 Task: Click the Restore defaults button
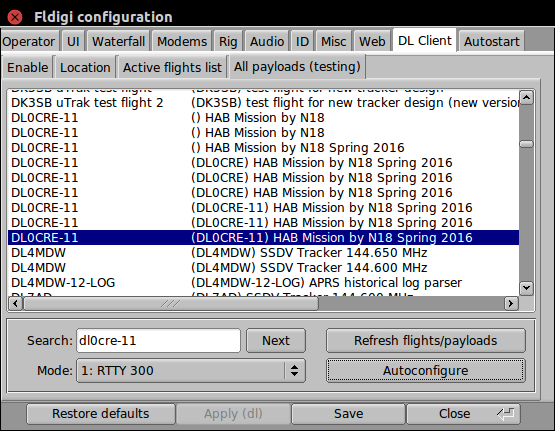101,414
